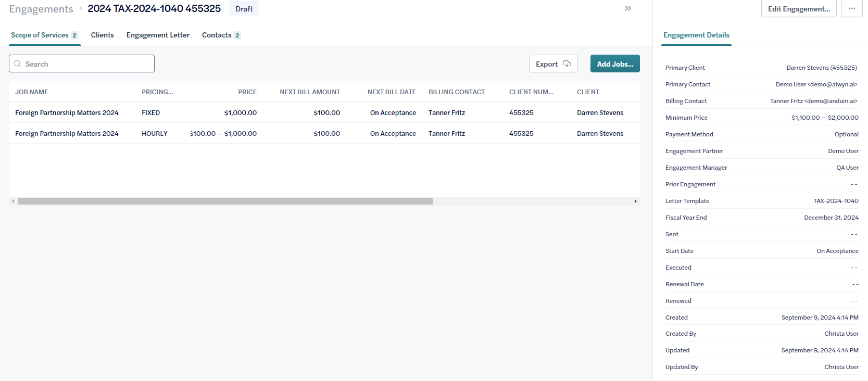
Task: Select Foreign Partnership Matters 2024 in FIXED row
Action: 67,113
